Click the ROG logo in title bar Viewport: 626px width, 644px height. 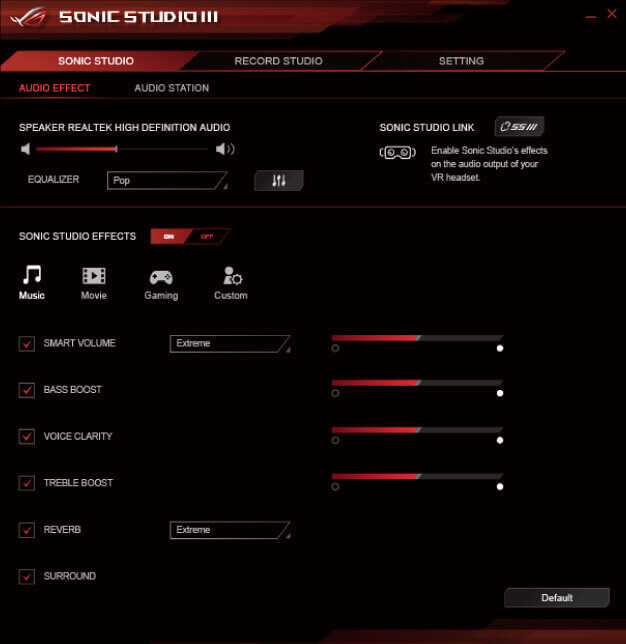click(28, 17)
